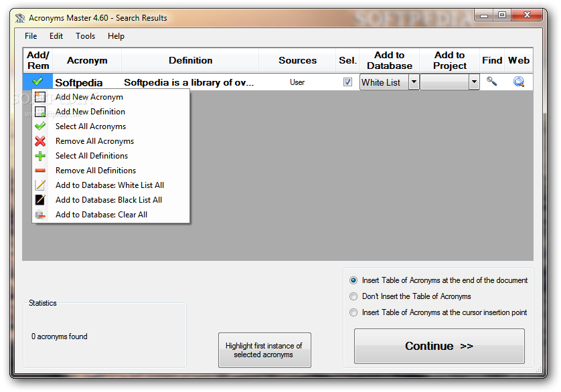Image resolution: width=561 pixels, height=392 pixels.
Task: Click the Definition column header
Action: click(x=190, y=60)
